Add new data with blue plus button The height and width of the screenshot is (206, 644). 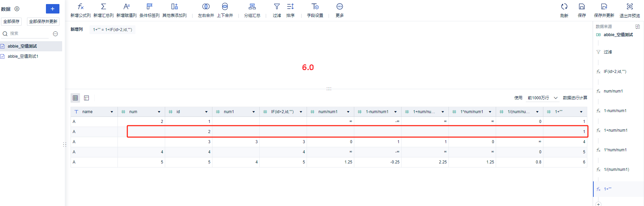(53, 9)
